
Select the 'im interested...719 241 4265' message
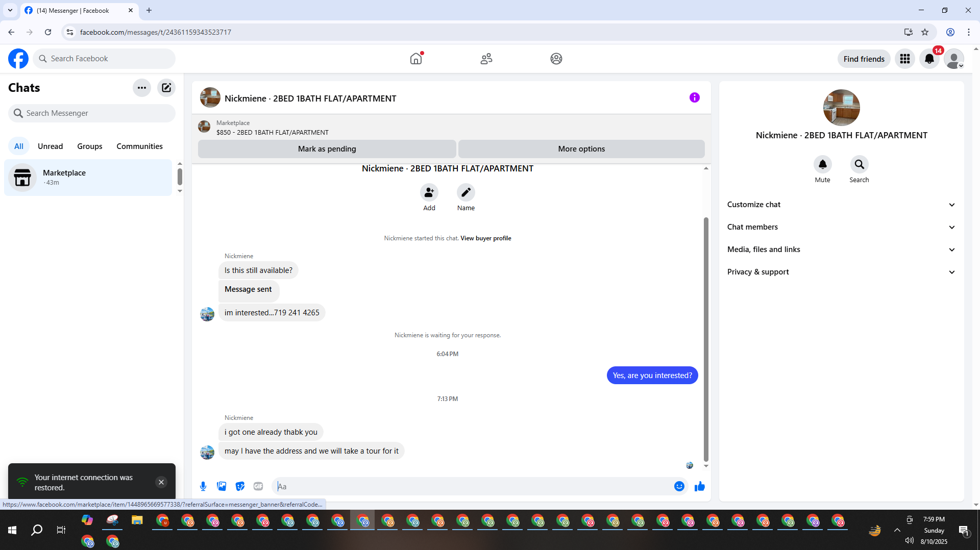click(272, 313)
